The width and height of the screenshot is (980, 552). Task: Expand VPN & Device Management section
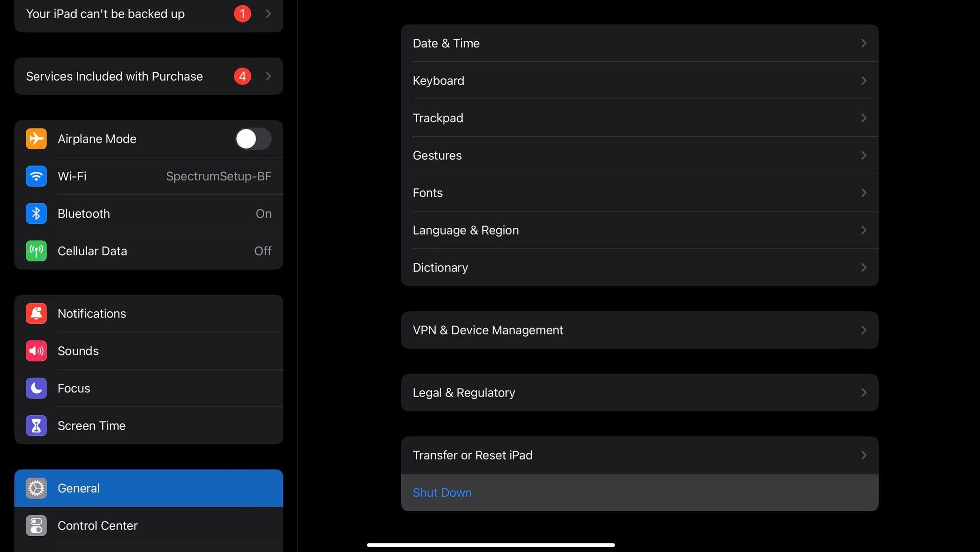(640, 330)
